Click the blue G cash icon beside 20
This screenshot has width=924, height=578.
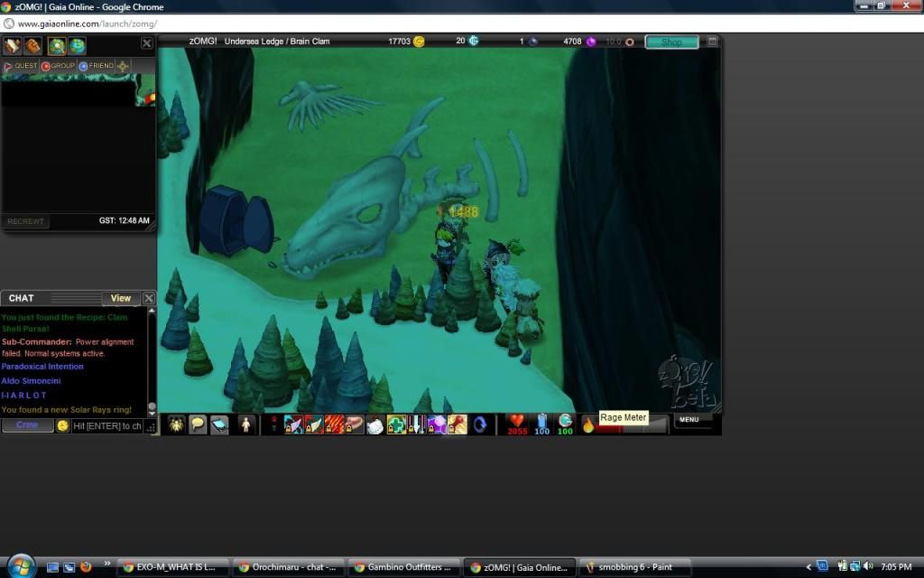point(473,41)
